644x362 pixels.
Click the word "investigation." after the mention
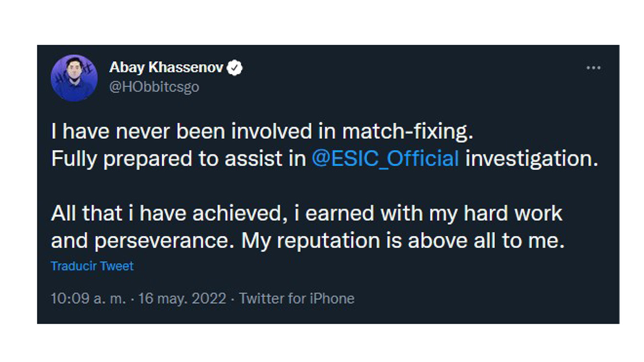click(532, 158)
